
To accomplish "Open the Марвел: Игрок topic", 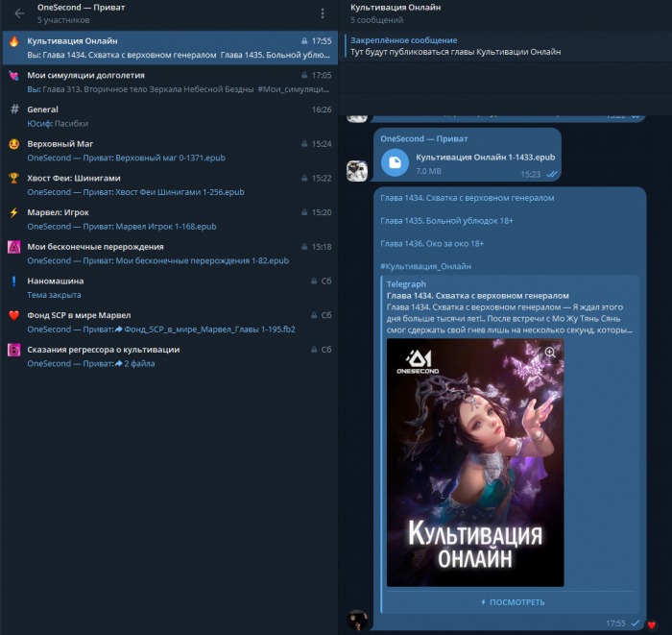I will tap(170, 219).
